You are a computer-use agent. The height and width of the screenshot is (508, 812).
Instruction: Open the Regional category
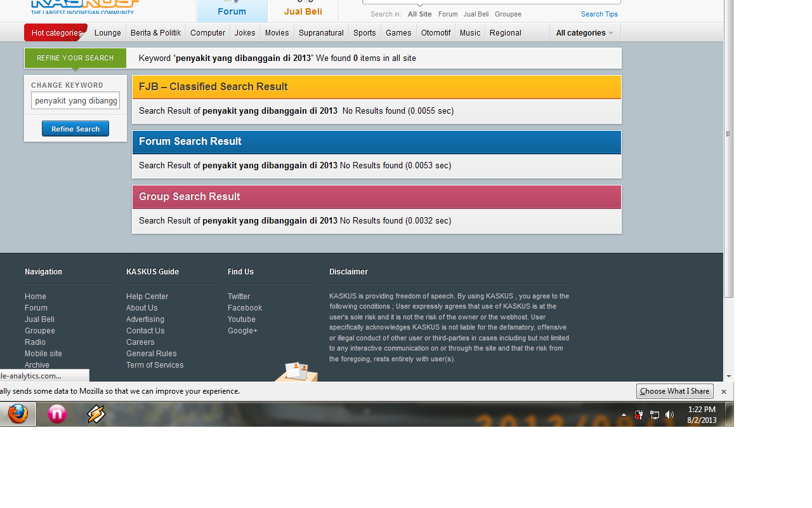[x=506, y=33]
